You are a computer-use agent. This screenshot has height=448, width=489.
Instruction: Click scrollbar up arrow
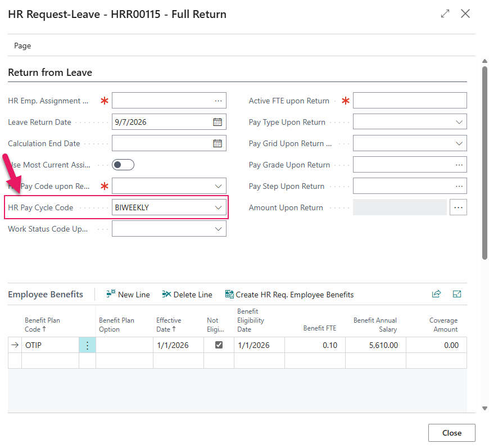[485, 61]
